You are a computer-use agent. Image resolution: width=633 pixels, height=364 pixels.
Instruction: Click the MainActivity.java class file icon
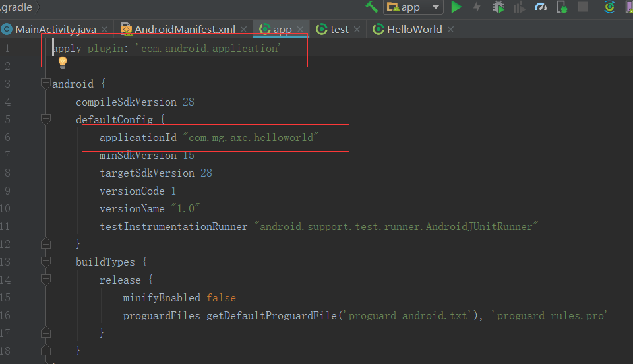pos(7,29)
